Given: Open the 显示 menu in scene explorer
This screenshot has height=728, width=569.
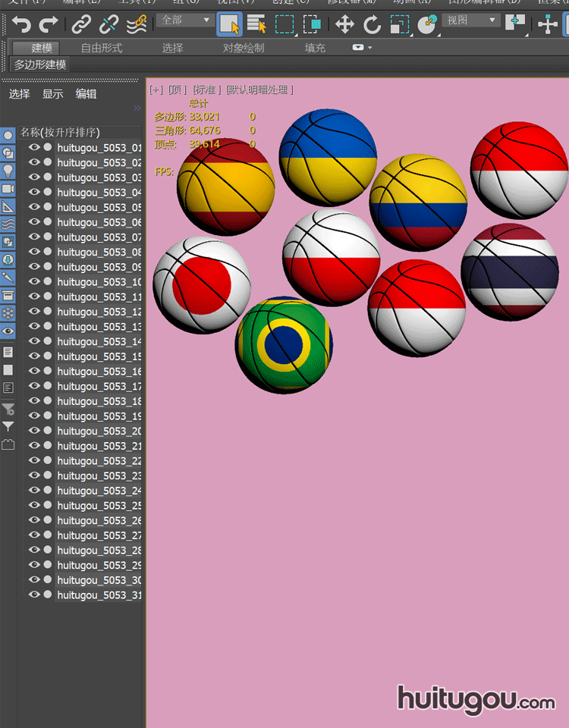Looking at the screenshot, I should [x=53, y=94].
